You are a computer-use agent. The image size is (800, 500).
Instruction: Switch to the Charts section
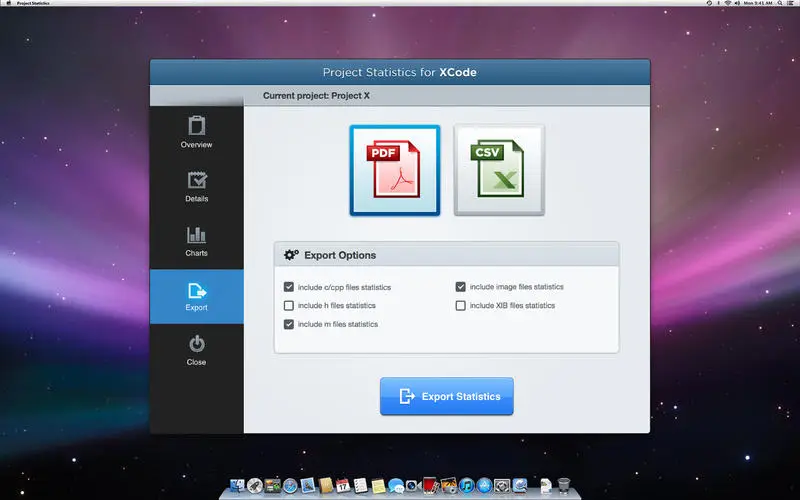[196, 241]
